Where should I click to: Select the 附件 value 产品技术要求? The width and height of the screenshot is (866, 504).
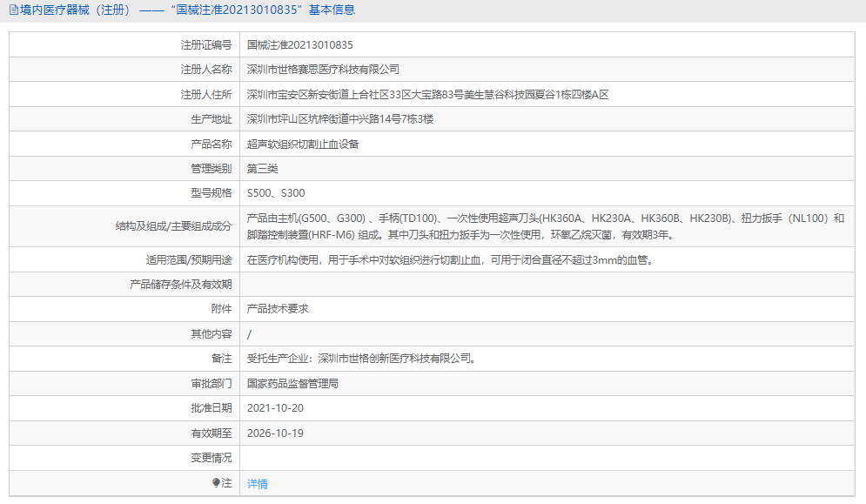[277, 308]
